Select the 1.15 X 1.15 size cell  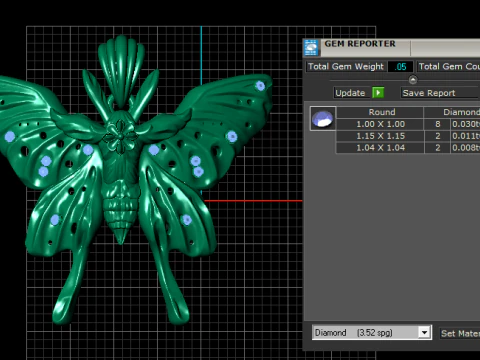click(380, 136)
